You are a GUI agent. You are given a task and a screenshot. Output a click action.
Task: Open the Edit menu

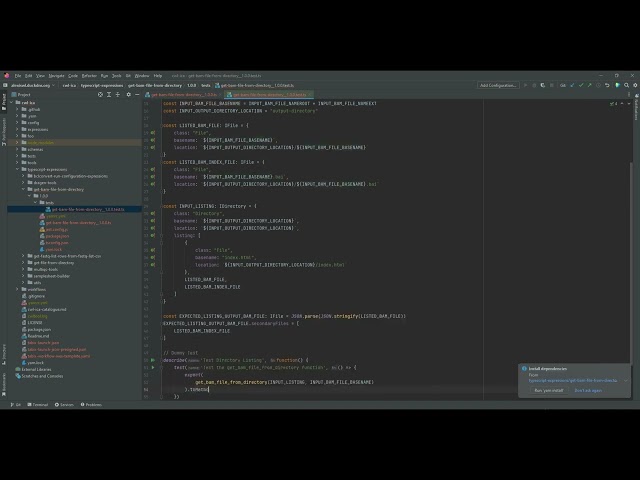pos(28,76)
